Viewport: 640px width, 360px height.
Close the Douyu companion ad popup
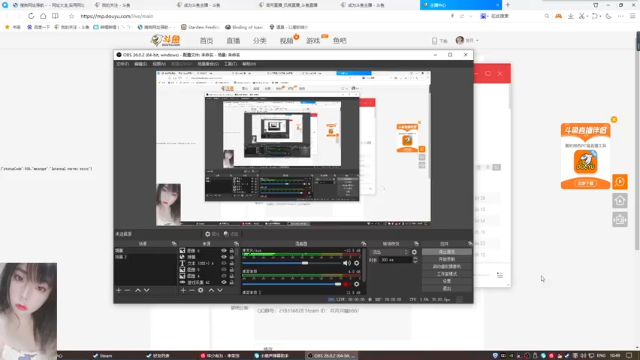614,120
